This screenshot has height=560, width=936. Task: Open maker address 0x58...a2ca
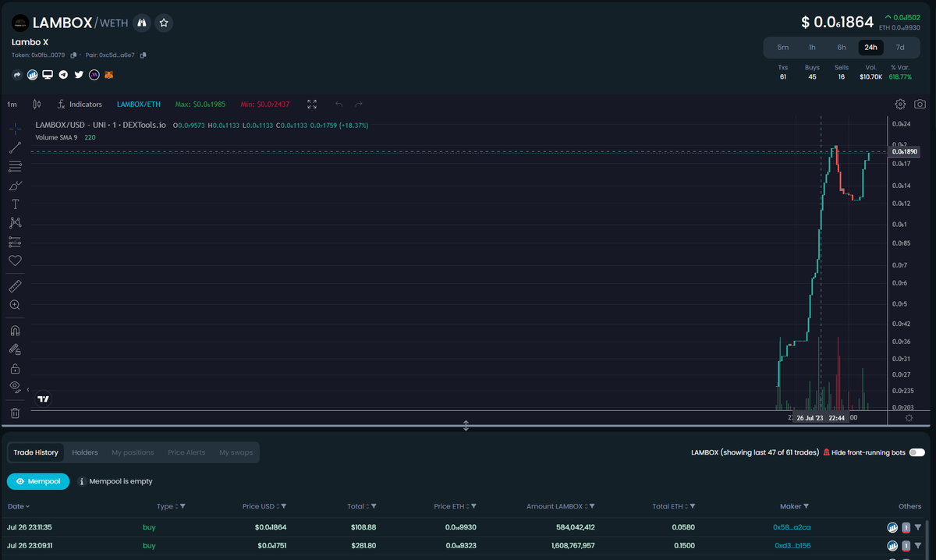click(792, 527)
